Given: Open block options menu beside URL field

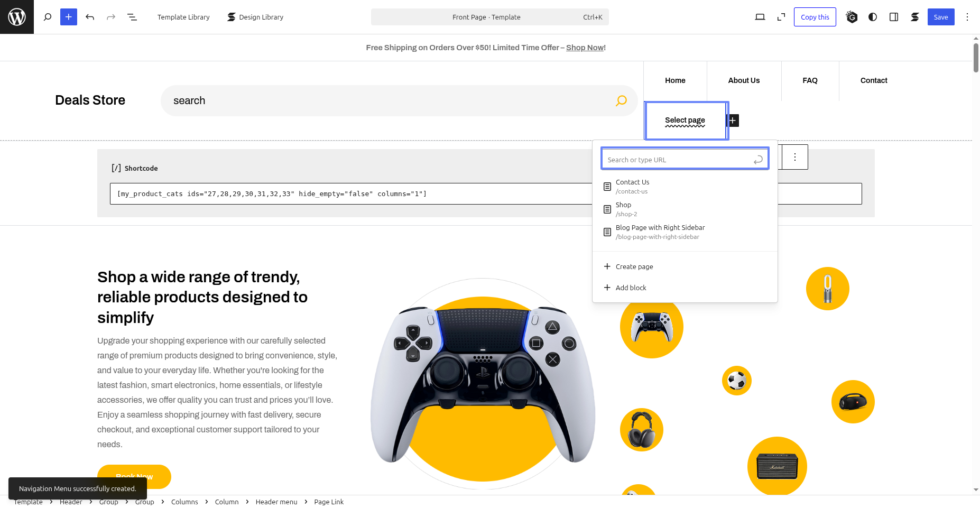Looking at the screenshot, I should coord(794,157).
